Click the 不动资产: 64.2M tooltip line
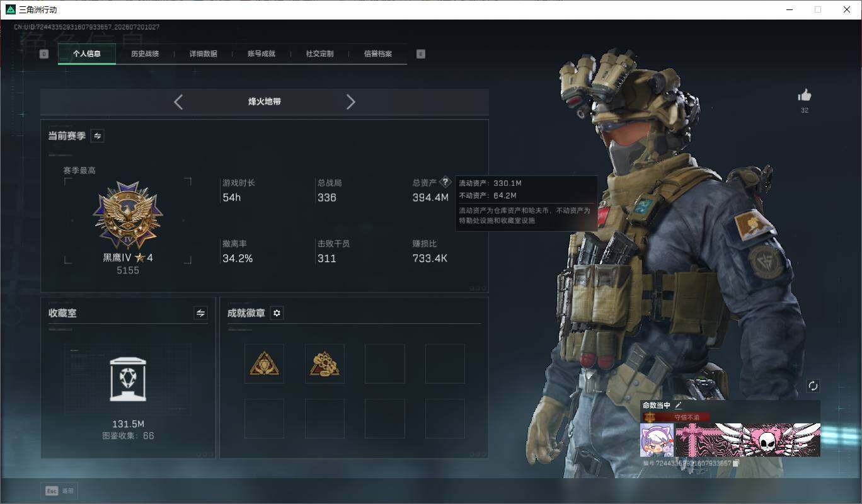This screenshot has width=862, height=504. (x=488, y=195)
